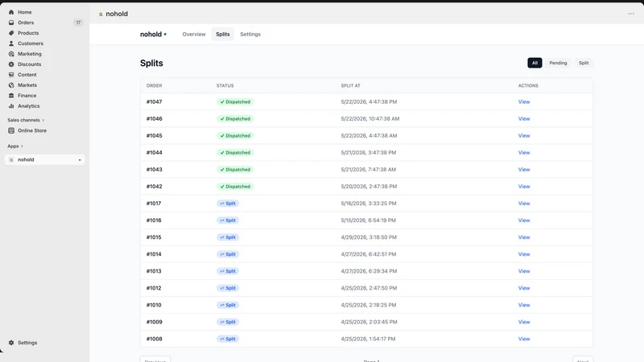This screenshot has width=644, height=362.
Task: Select the Products tag icon
Action: tap(11, 33)
